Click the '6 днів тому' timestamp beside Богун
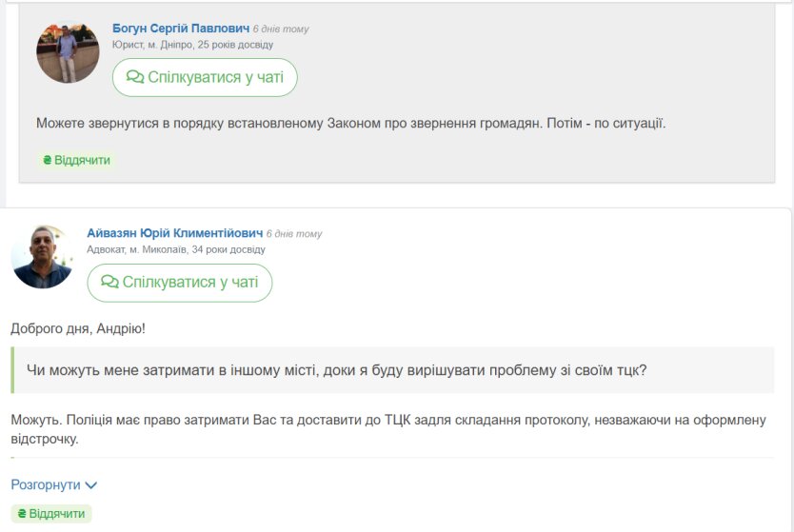This screenshot has width=794, height=532. point(281,30)
